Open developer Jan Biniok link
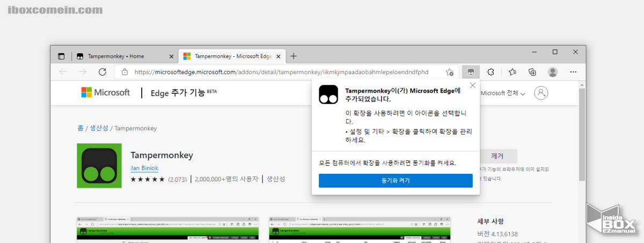644x243 pixels. point(144,168)
